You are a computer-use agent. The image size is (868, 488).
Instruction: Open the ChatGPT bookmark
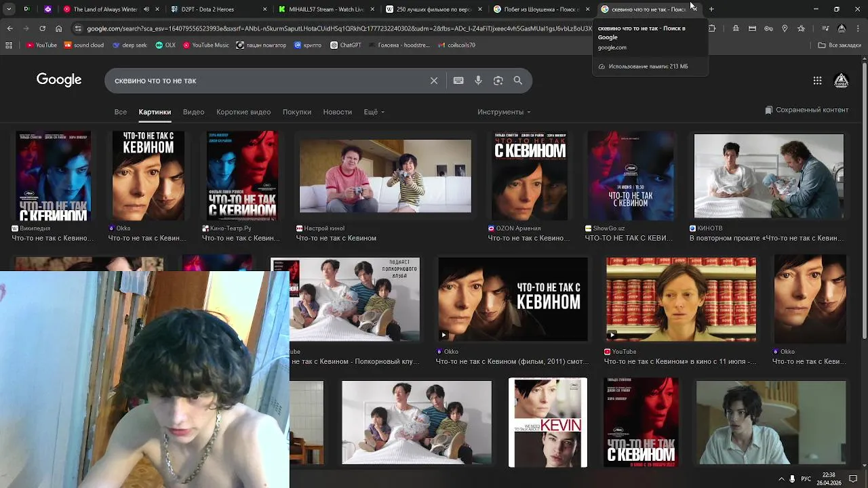pos(346,45)
